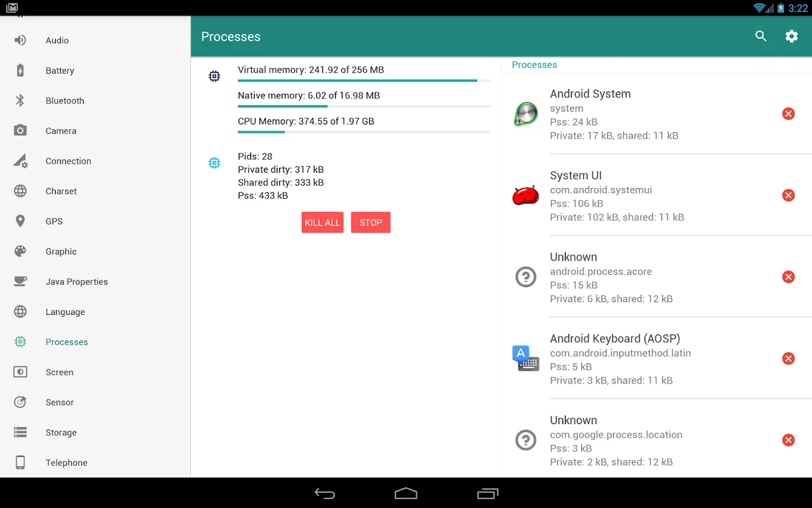
Task: Click the System UI process title
Action: click(x=576, y=175)
